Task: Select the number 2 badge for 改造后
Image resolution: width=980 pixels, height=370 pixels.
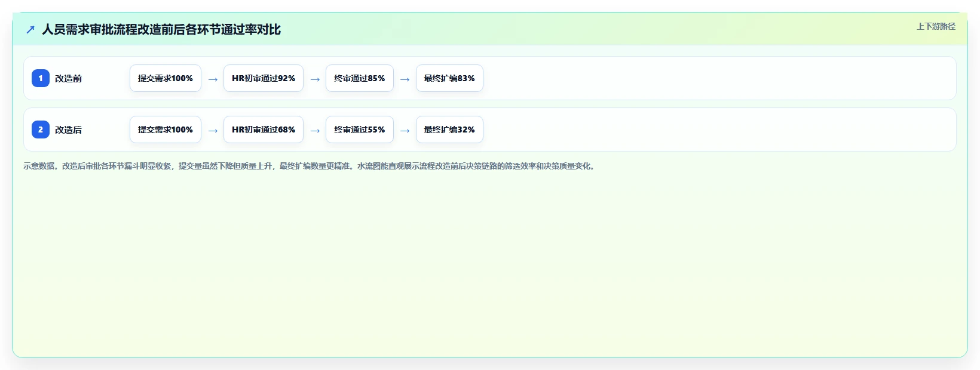Action: 41,129
